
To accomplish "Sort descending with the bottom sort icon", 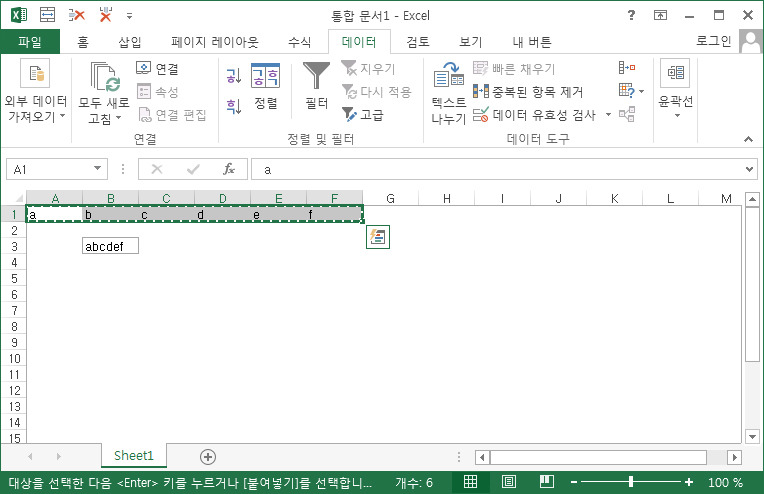I will click(234, 106).
